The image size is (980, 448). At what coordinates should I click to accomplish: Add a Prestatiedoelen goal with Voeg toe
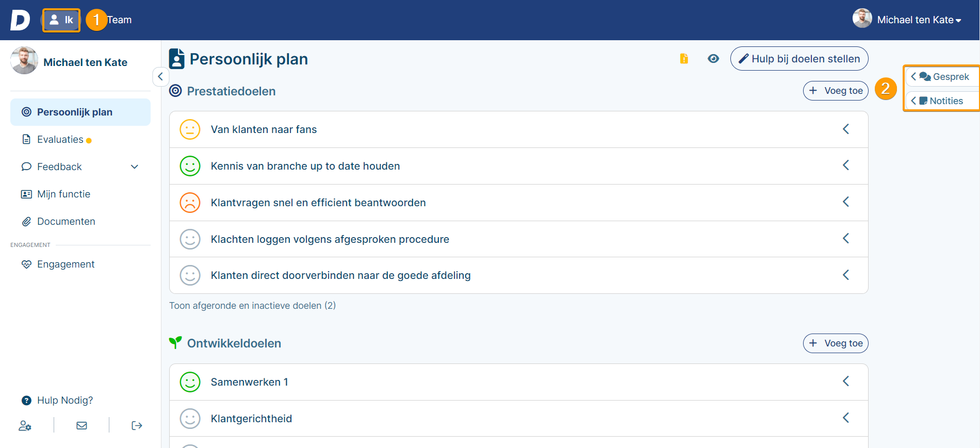(836, 91)
